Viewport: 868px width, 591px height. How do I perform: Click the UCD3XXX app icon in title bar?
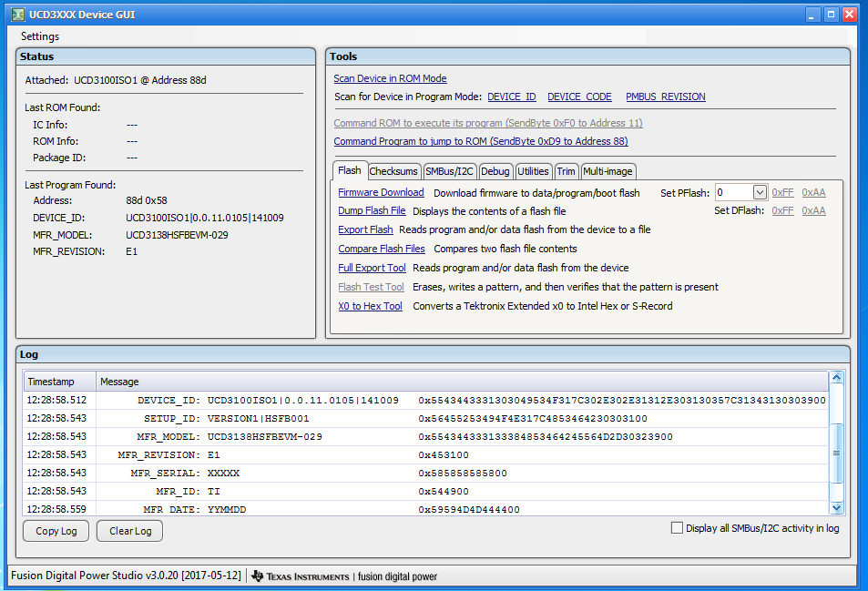(x=18, y=15)
